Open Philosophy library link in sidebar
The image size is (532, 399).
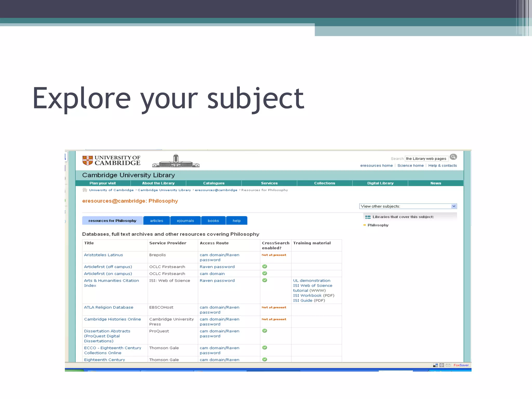tap(378, 225)
